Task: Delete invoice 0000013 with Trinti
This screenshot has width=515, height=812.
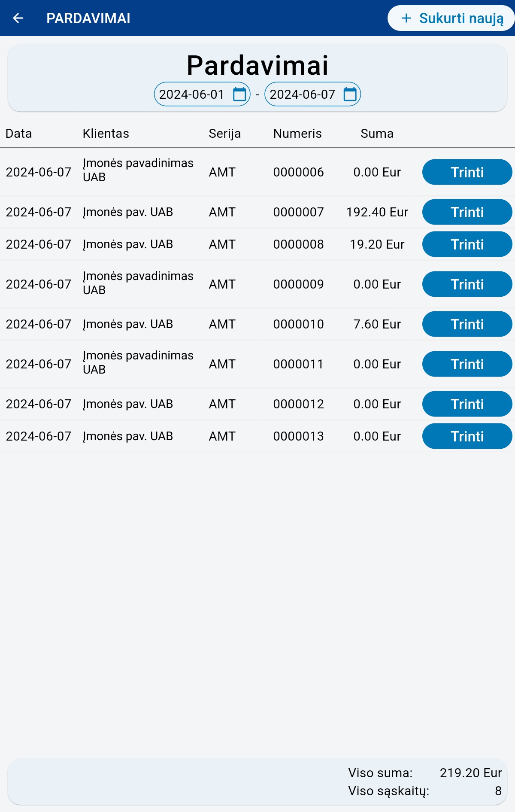Action: point(467,436)
